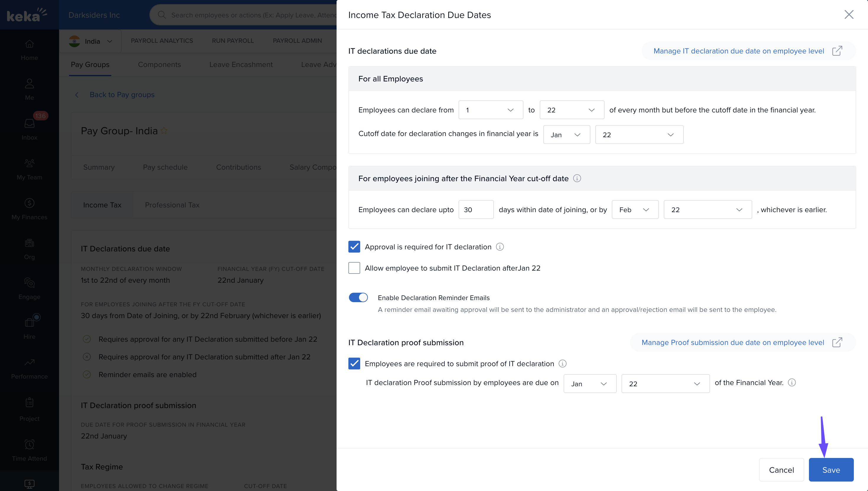Screen dimensions: 868x491
Task: Close the Income Tax Declaration Due Dates panel
Action: (x=849, y=14)
